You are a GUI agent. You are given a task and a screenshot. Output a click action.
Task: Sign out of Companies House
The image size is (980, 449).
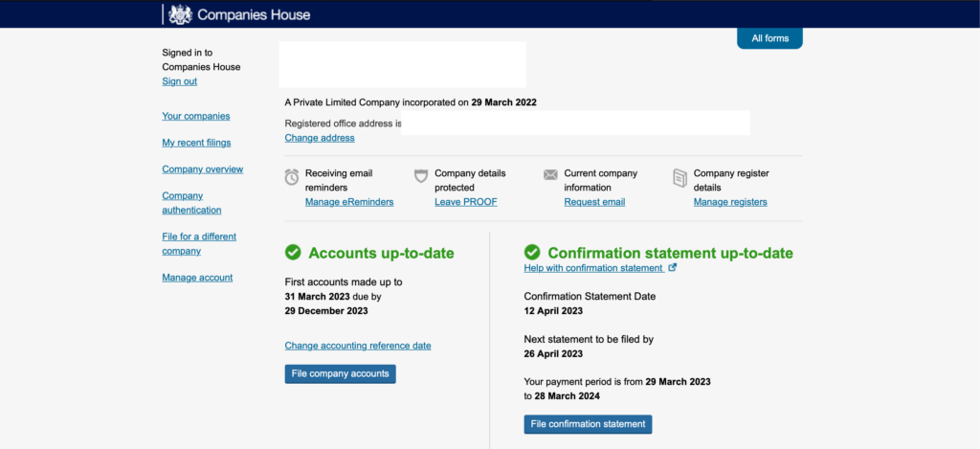coord(179,81)
